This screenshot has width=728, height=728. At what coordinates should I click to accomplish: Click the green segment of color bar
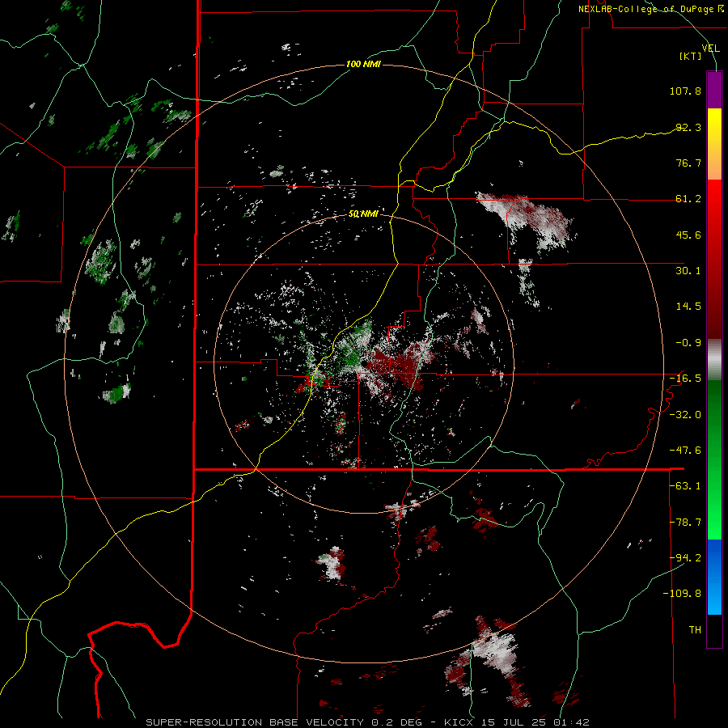click(x=714, y=459)
